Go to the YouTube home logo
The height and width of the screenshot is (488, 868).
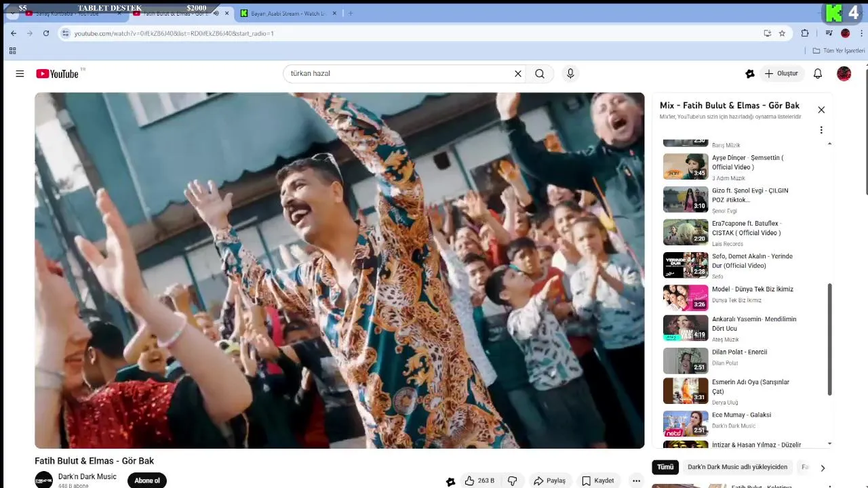point(58,74)
